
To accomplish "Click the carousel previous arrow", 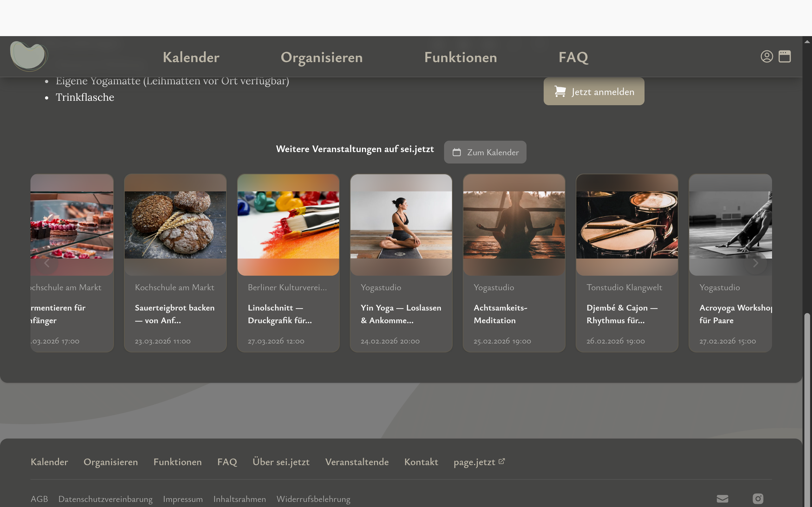I will pyautogui.click(x=47, y=263).
